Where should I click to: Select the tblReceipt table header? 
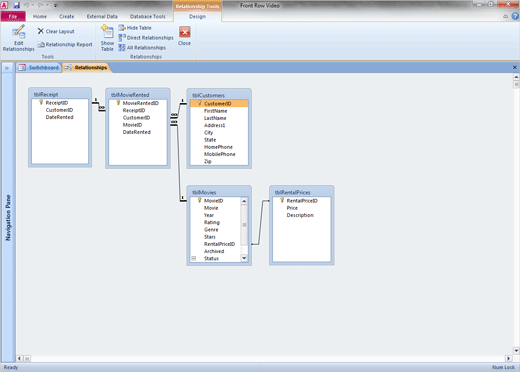pyautogui.click(x=60, y=94)
